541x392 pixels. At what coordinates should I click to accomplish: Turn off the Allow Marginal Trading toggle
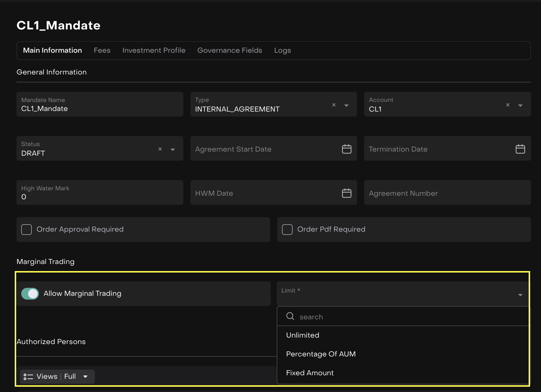[x=30, y=294]
